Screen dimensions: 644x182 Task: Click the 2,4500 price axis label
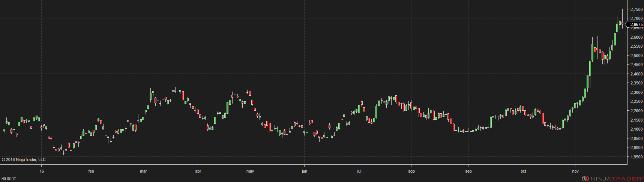636,65
